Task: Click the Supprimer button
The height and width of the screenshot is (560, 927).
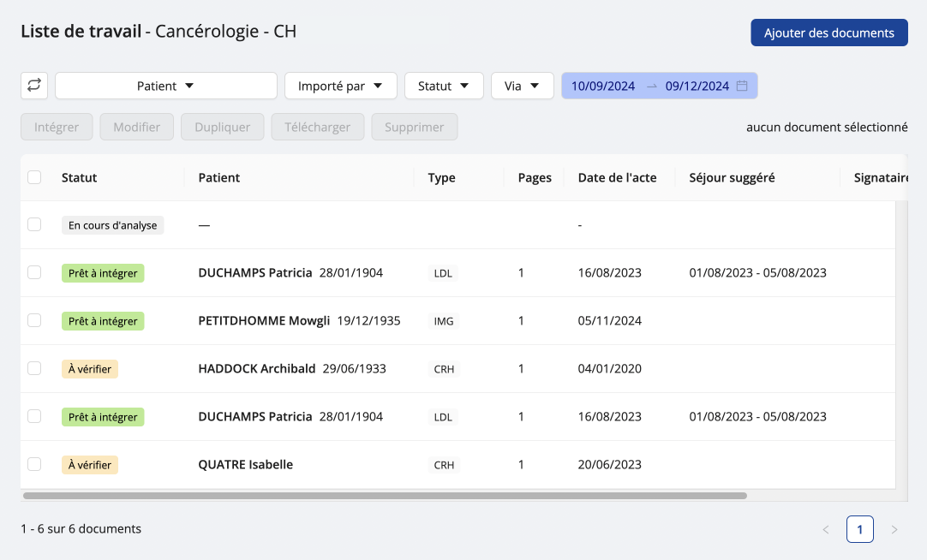Action: pos(415,127)
